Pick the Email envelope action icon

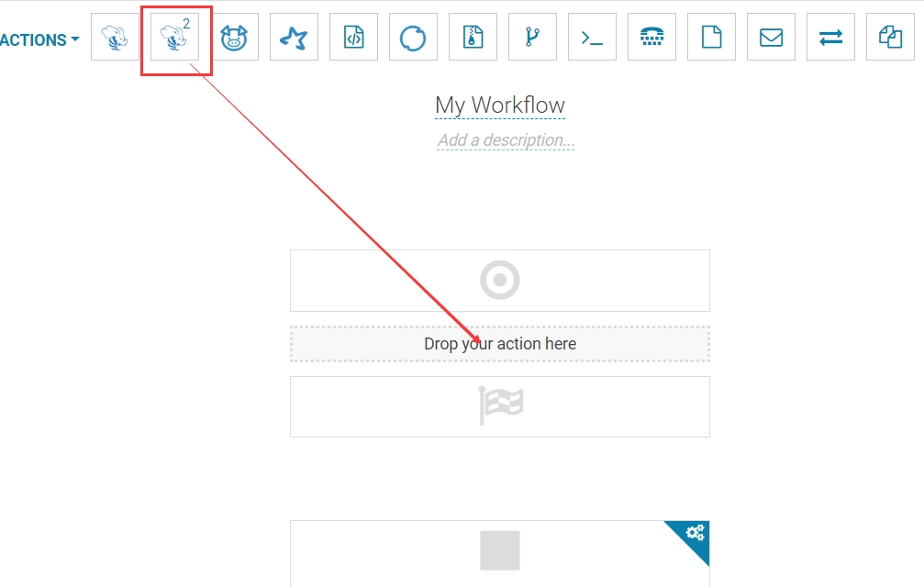pyautogui.click(x=771, y=38)
